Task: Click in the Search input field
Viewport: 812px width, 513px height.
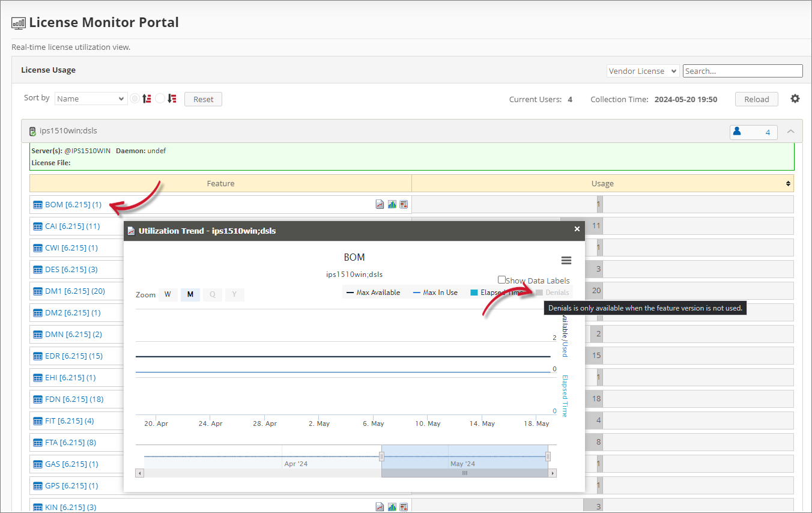Action: click(742, 71)
